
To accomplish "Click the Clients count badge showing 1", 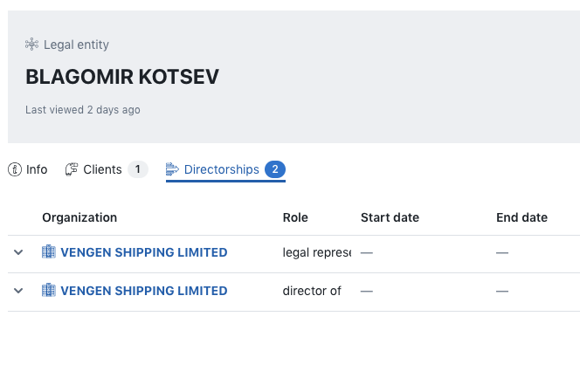I will coord(138,169).
